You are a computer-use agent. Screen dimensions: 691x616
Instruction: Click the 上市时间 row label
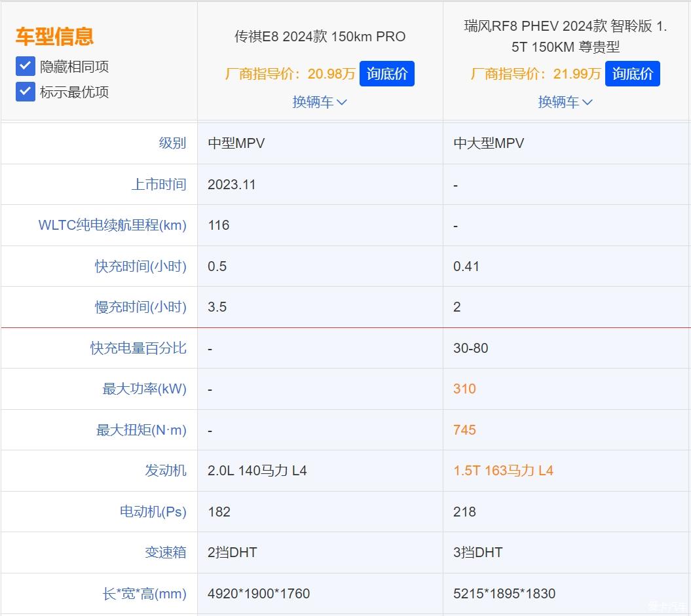tap(159, 185)
